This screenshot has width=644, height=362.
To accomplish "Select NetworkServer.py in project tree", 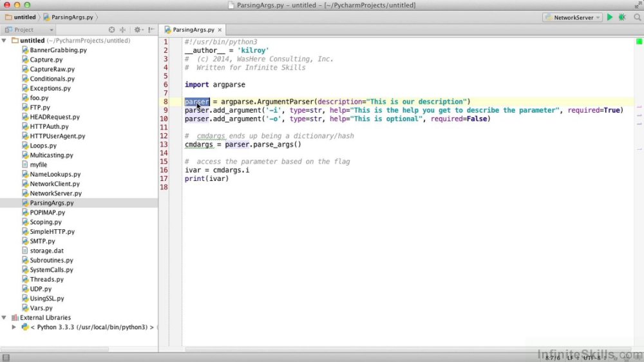I will point(55,193).
